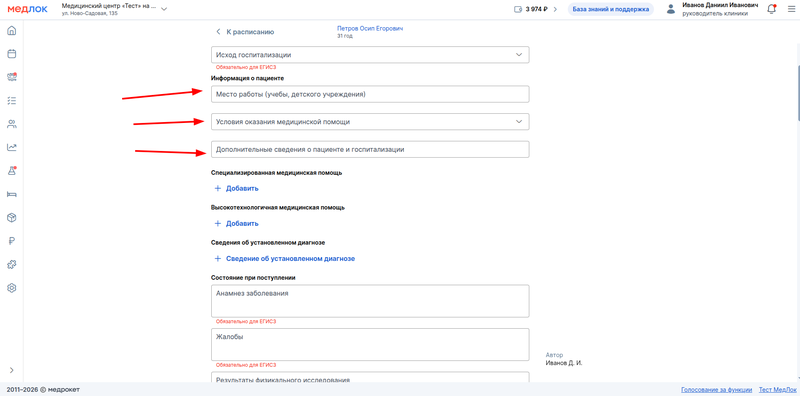Click «Дополнительные сведения о пациенте и госпитализации» field
The image size is (800, 396).
(370, 150)
